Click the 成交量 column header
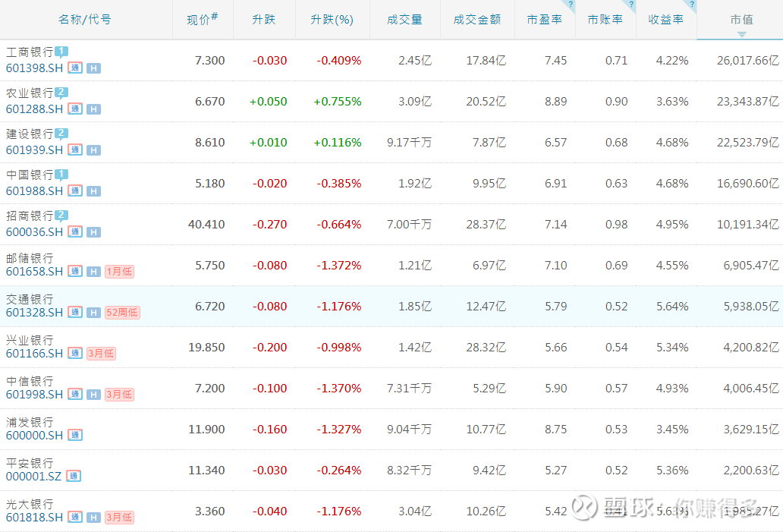Image resolution: width=783 pixels, height=532 pixels. pyautogui.click(x=404, y=20)
